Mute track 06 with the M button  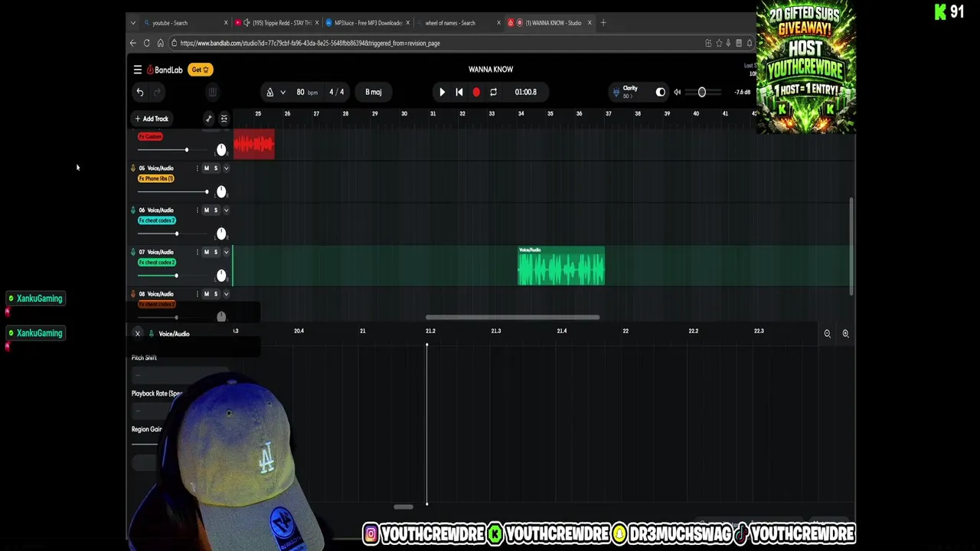pyautogui.click(x=206, y=210)
